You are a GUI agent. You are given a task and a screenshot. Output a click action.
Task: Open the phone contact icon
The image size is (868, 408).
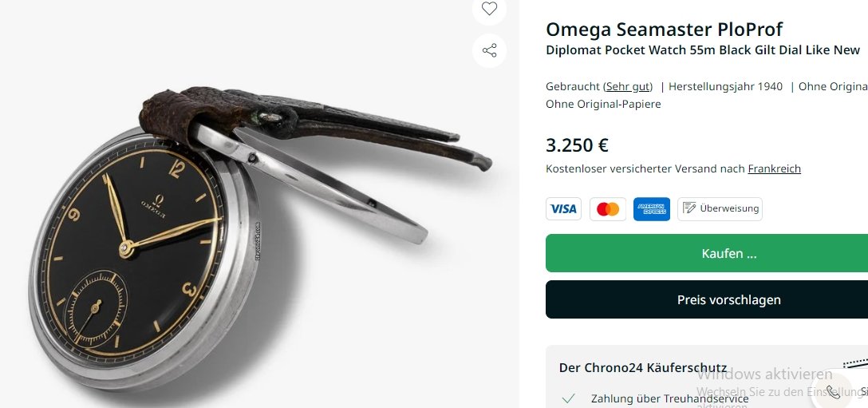click(x=833, y=392)
